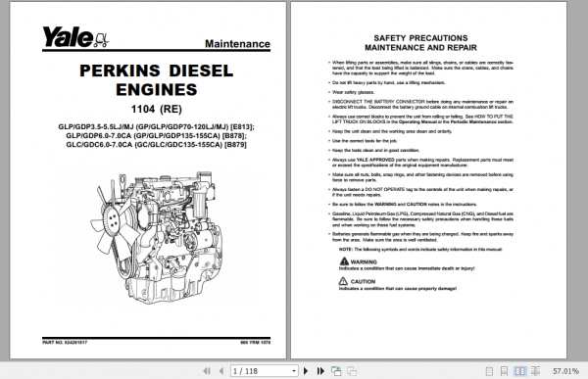The image size is (588, 379).
Task: Click the previous view navigation icon
Action: 336,371
